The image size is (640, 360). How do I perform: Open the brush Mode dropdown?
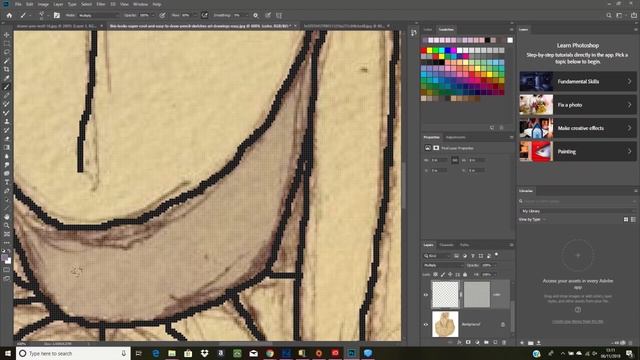(x=98, y=16)
